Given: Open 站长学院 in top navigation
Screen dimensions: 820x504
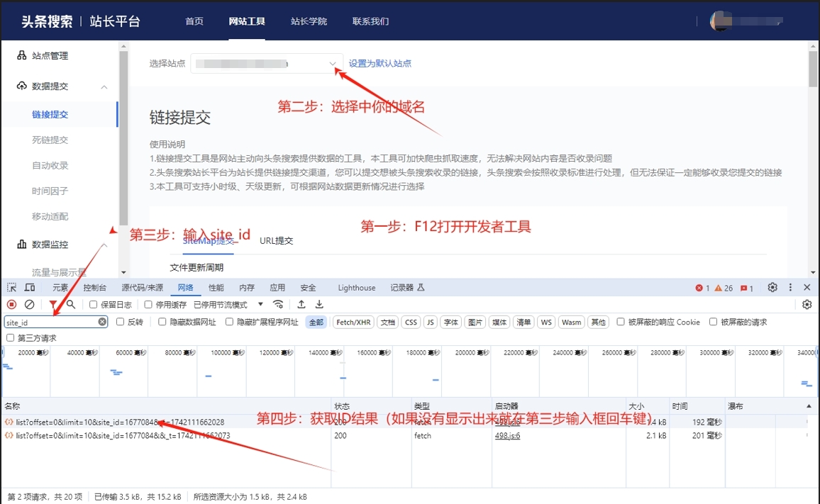Looking at the screenshot, I should (x=309, y=21).
